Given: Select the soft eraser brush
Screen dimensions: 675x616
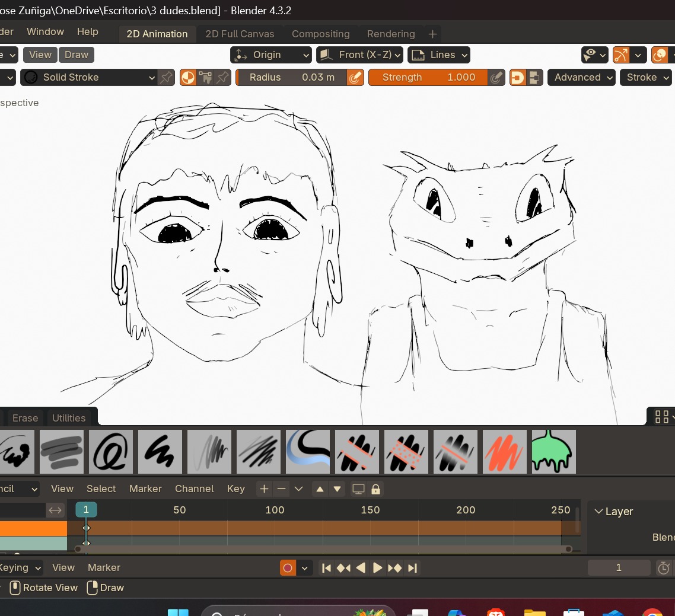Looking at the screenshot, I should (456, 452).
